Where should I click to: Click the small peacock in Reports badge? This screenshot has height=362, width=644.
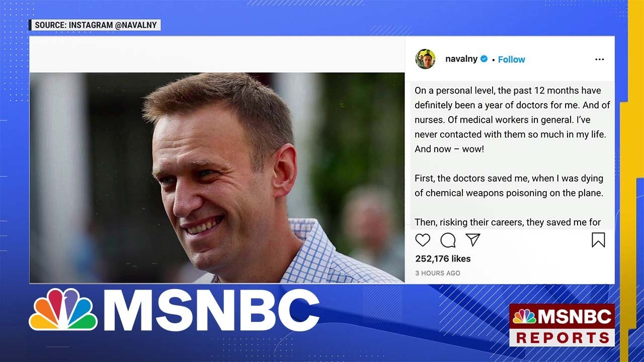coord(524,316)
